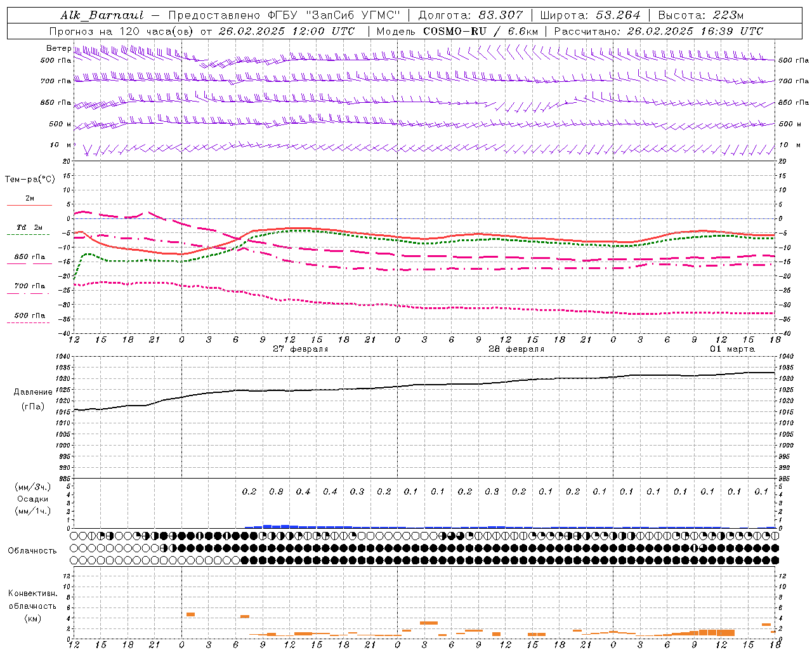The image size is (812, 650).
Task: Click forecast start time 26.02.2025 12:00 UTC
Action: 287,31
